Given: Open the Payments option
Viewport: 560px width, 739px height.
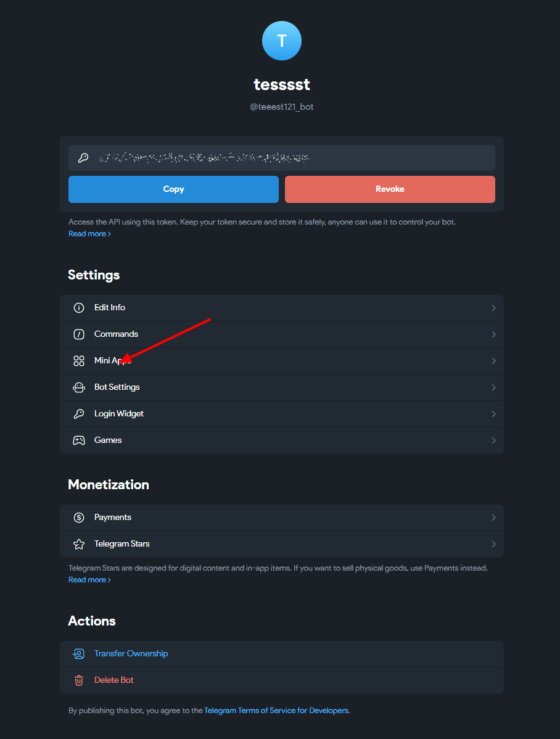Looking at the screenshot, I should [281, 518].
